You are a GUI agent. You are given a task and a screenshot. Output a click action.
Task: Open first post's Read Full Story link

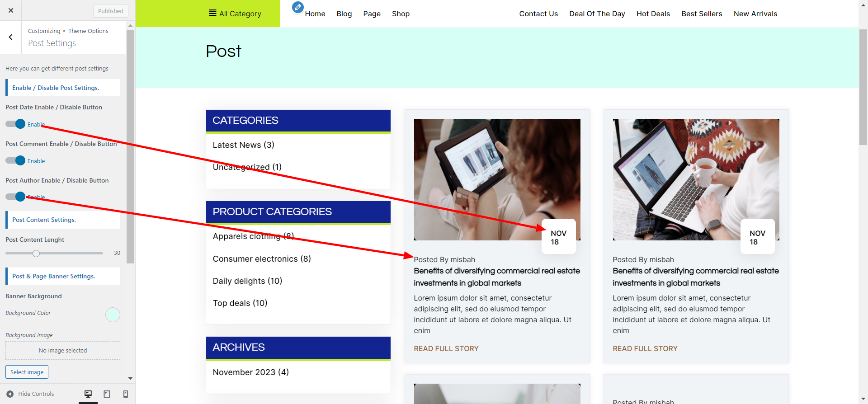click(446, 349)
